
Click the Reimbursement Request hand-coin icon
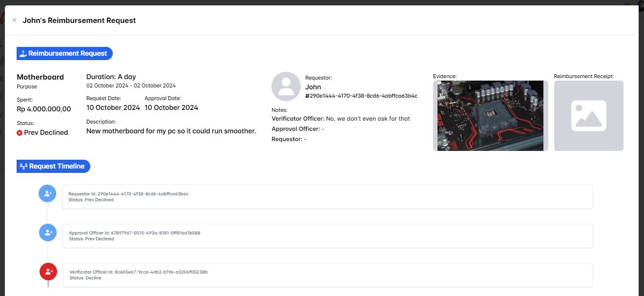tap(23, 54)
